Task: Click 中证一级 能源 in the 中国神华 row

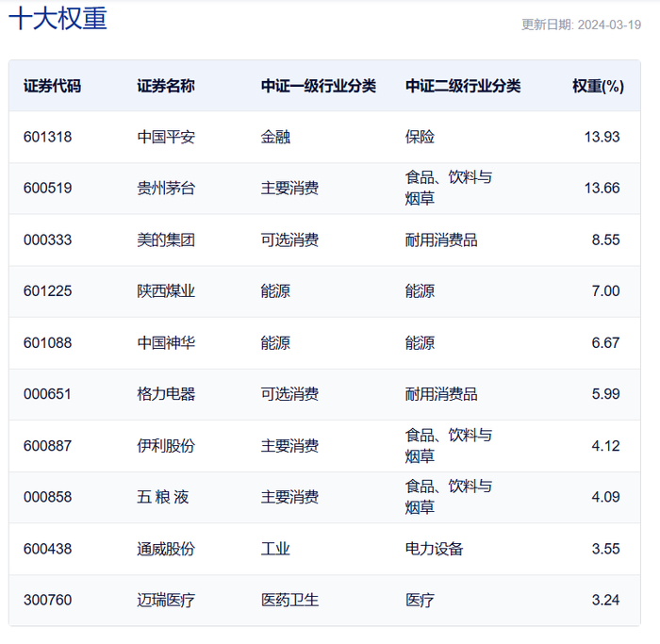Action: tap(275, 342)
